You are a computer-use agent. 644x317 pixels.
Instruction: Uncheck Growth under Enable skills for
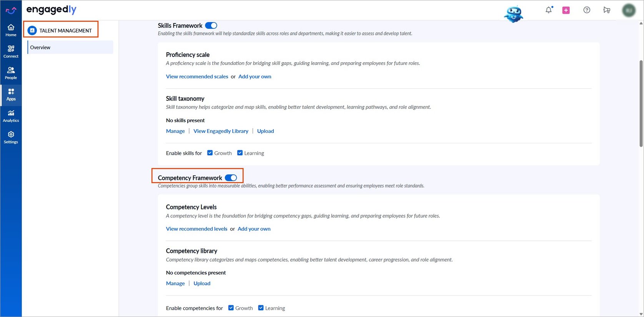(x=210, y=153)
